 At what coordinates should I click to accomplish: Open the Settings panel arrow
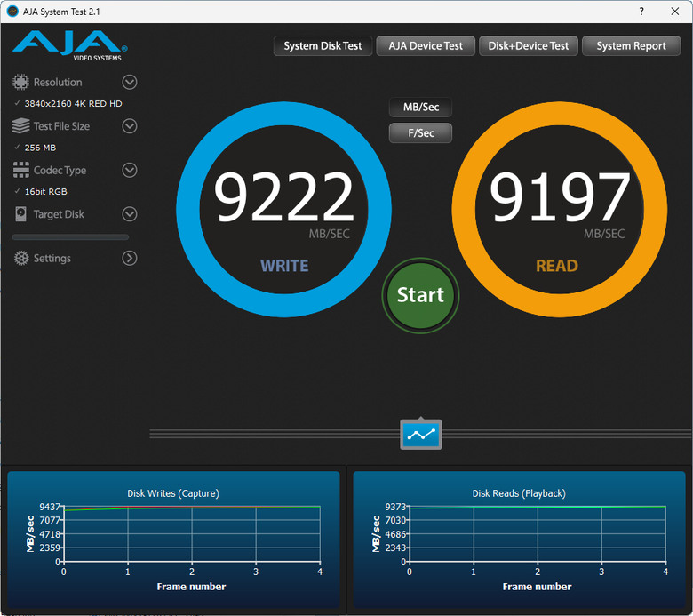[130, 259]
